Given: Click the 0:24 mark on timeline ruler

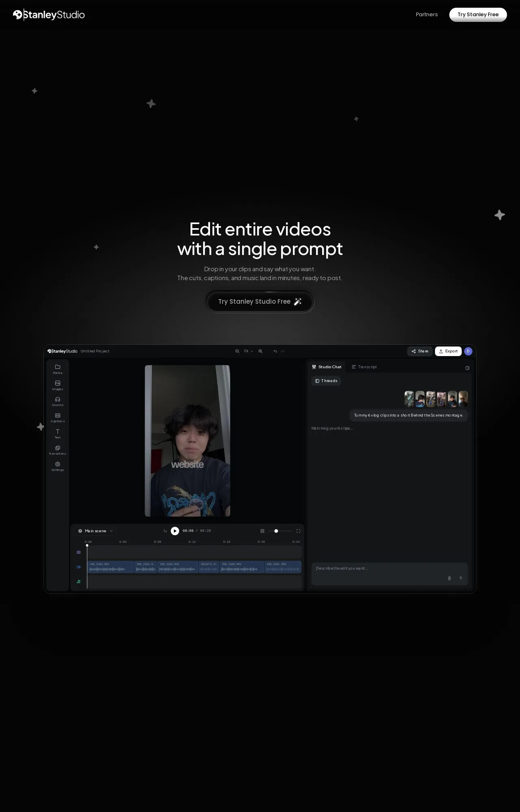Looking at the screenshot, I should (296, 542).
